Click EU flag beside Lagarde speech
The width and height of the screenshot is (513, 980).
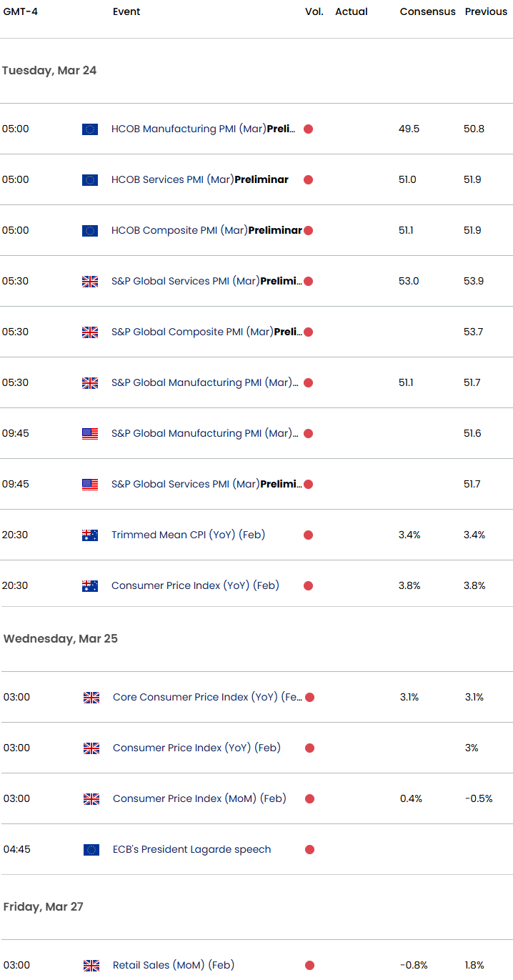(x=91, y=850)
